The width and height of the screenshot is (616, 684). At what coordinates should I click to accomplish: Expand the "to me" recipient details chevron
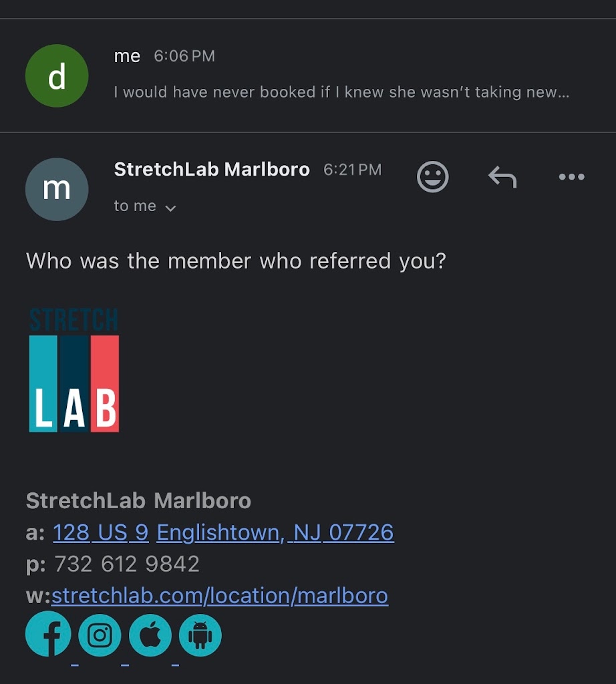pos(170,208)
